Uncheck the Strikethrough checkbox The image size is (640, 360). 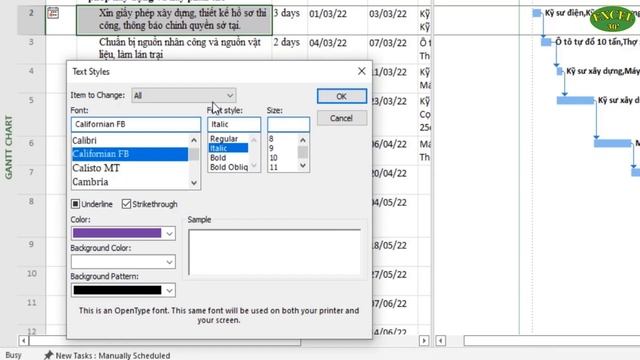coord(126,204)
